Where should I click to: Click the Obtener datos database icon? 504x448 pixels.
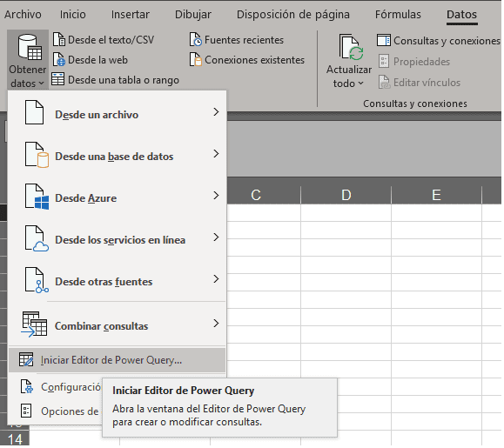pos(30,47)
